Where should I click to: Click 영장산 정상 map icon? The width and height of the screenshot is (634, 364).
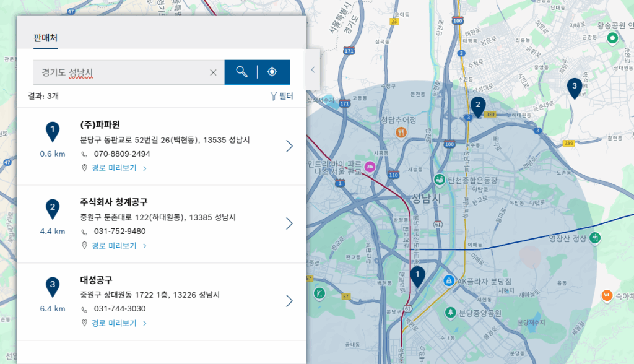(x=595, y=238)
